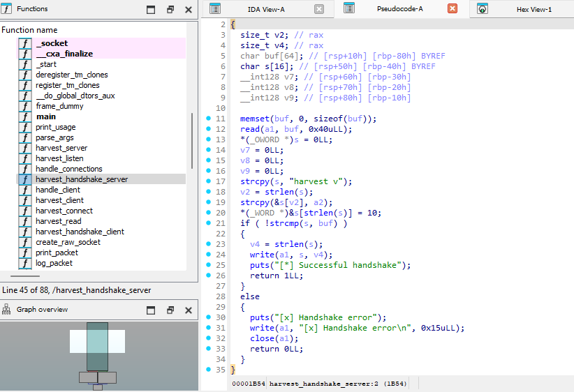Float the Functions panel window
This screenshot has height=392, width=574.
tap(170, 10)
